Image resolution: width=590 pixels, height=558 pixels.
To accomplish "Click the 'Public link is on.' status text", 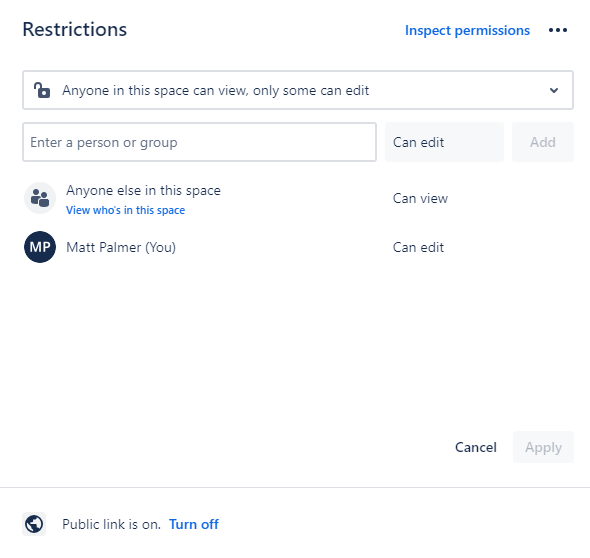I will click(111, 524).
